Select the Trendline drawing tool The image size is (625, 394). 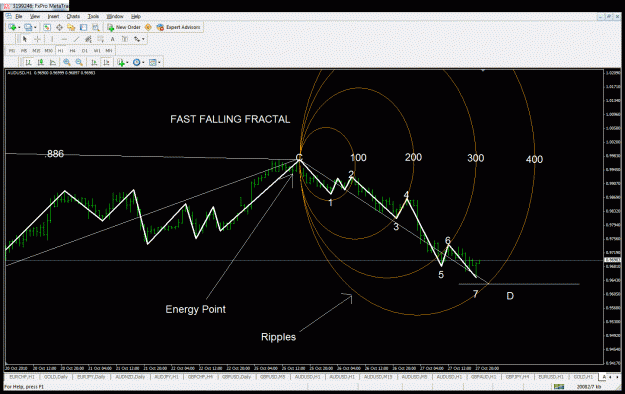coord(76,39)
